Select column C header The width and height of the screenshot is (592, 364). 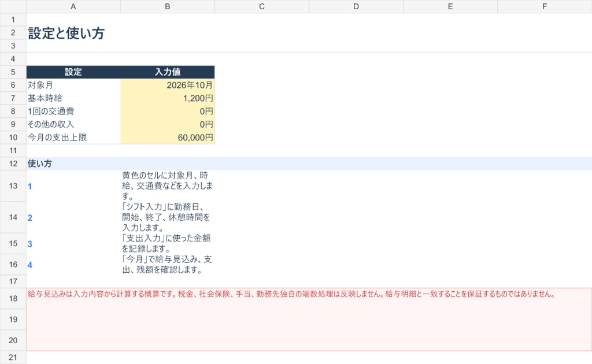click(x=262, y=6)
